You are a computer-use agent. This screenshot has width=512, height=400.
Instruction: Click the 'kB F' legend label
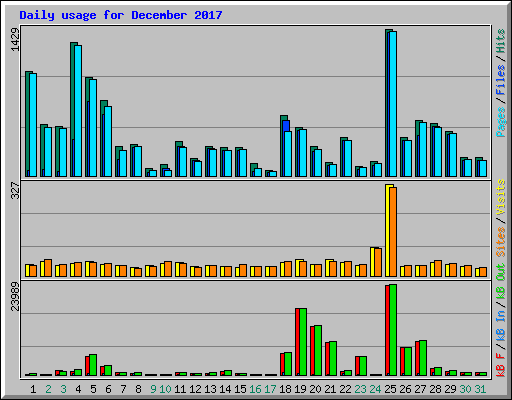(501, 365)
